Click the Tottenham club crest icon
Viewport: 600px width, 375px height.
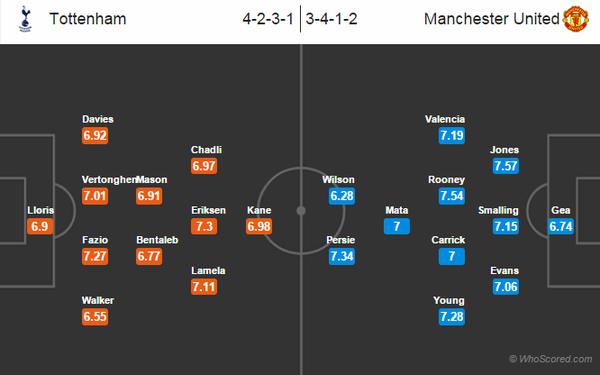pos(25,19)
